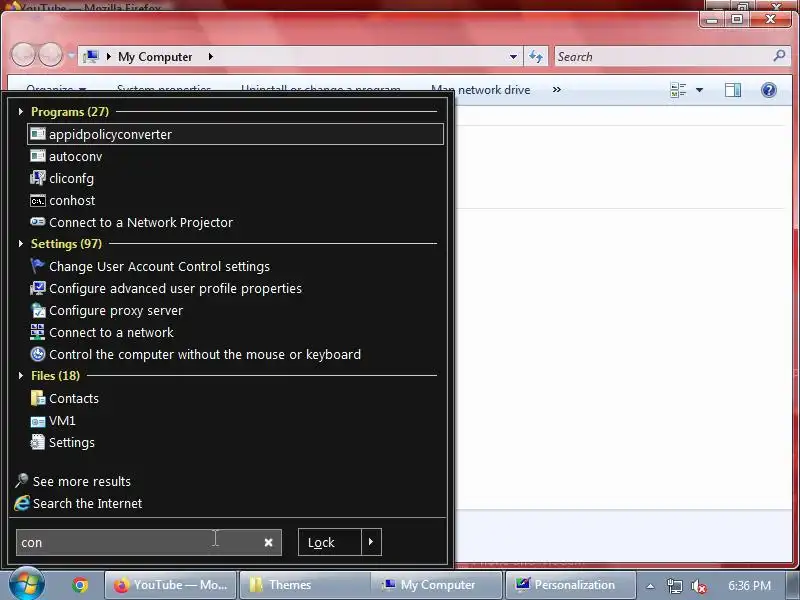Click the Connect to a network icon
The image size is (800, 600).
[x=38, y=332]
